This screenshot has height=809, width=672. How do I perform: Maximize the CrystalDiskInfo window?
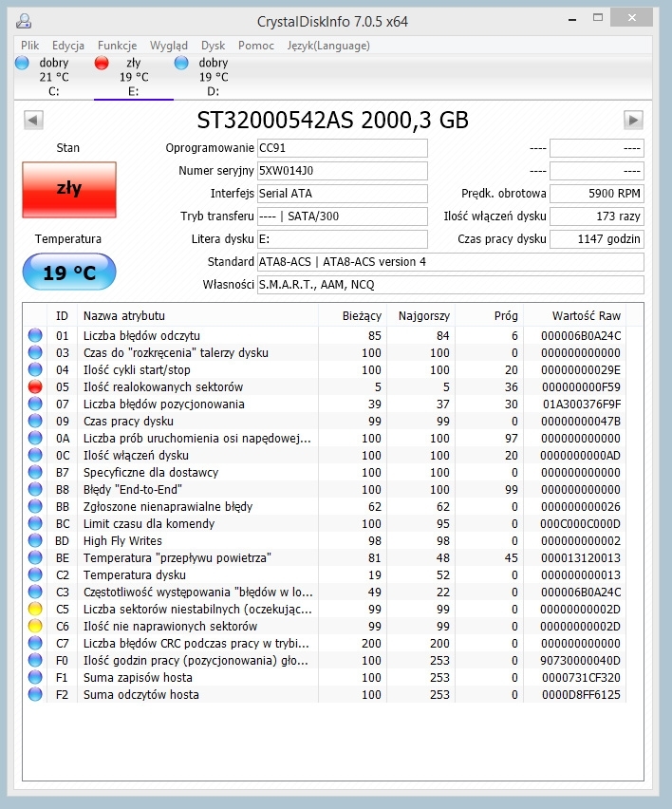click(x=598, y=18)
